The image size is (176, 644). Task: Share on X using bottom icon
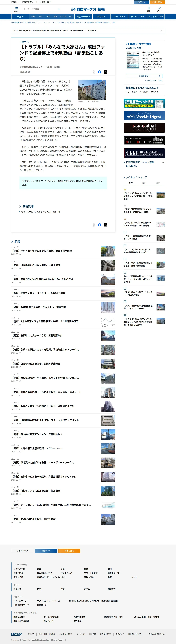click(106, 225)
